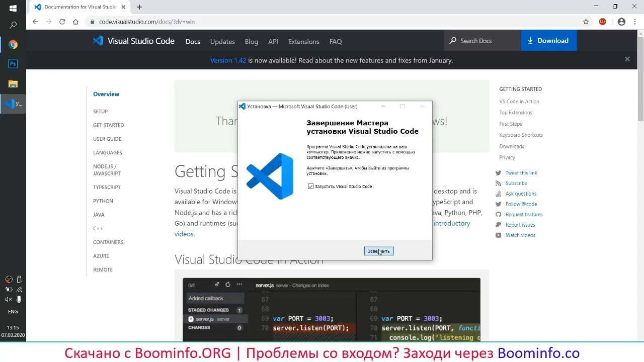Open Photoshop from the taskbar

[13, 64]
